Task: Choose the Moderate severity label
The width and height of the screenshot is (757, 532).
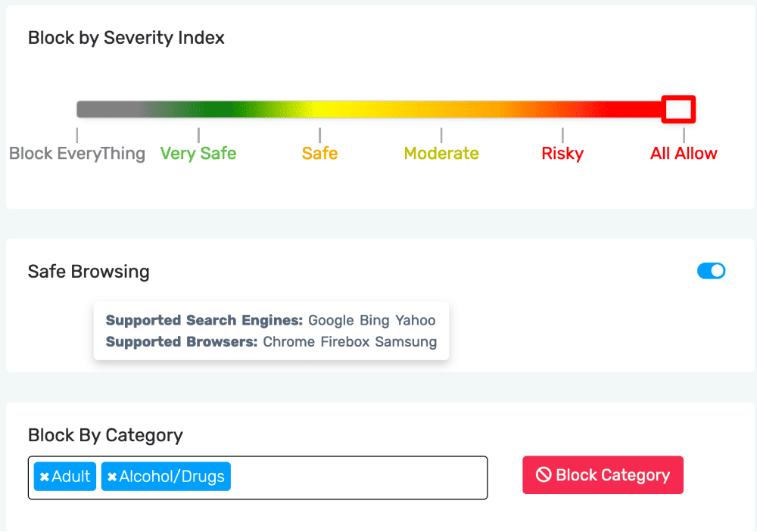Action: coord(441,153)
